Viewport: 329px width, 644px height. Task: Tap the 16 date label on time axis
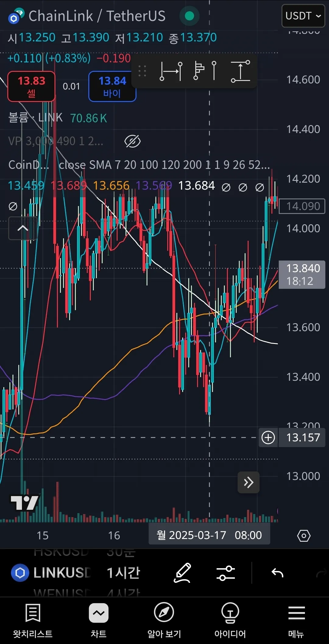(x=114, y=535)
